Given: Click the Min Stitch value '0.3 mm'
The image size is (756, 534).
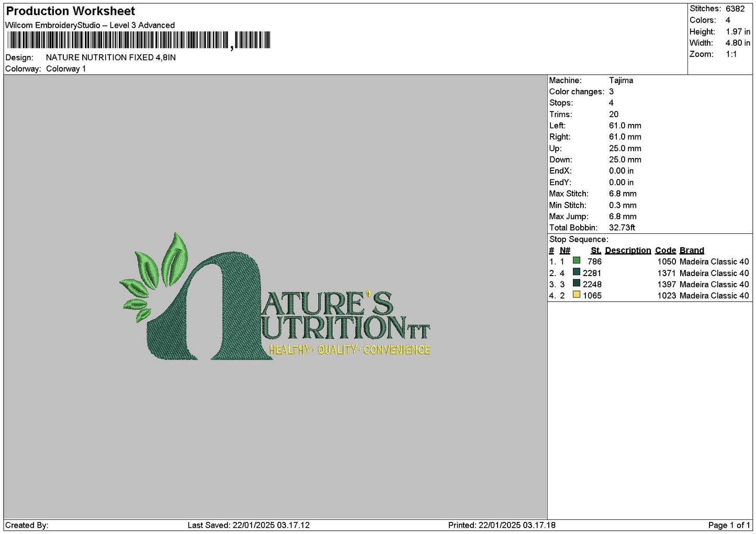Looking at the screenshot, I should pyautogui.click(x=623, y=206).
